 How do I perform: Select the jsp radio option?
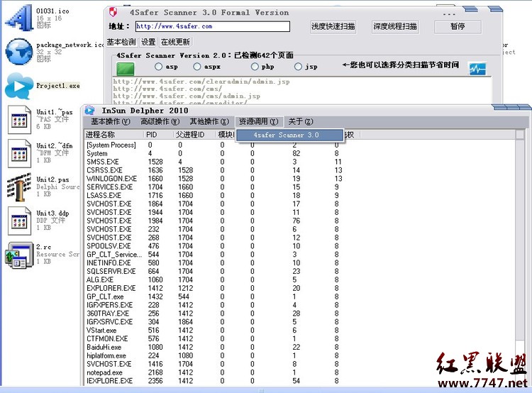tap(298, 67)
